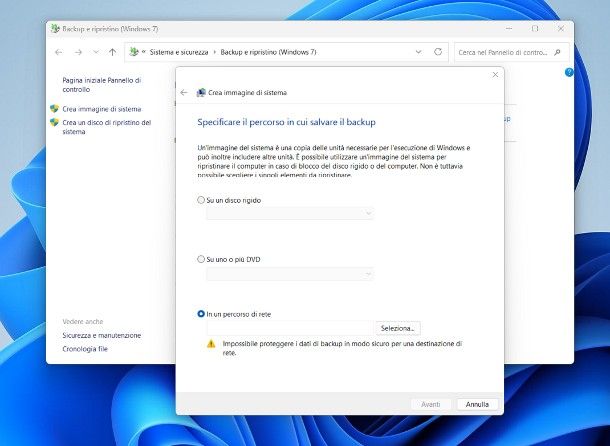Screen dimensions: 610x446
Task: Click the search magnifier icon
Action: [x=557, y=52]
